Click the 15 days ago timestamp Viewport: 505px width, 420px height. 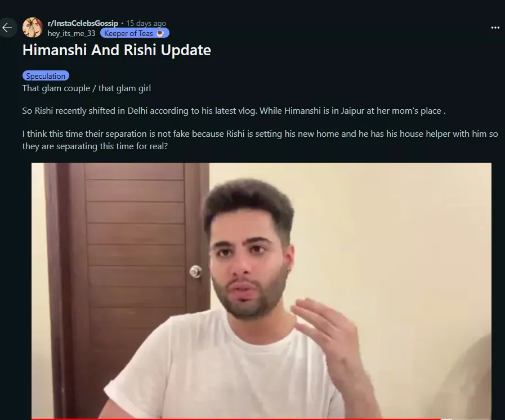point(146,23)
